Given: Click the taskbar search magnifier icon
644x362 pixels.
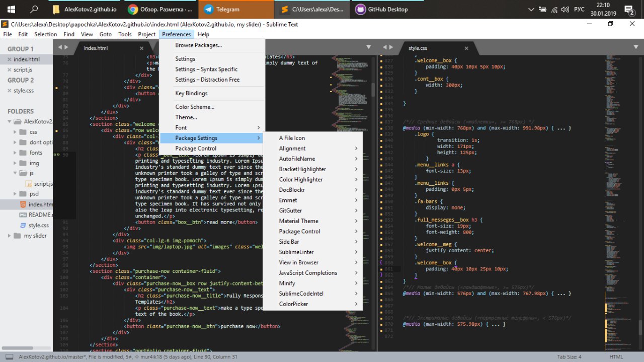Looking at the screenshot, I should (x=34, y=9).
